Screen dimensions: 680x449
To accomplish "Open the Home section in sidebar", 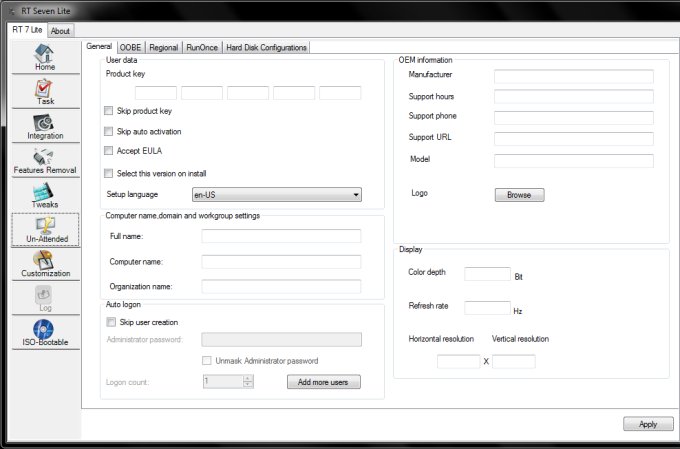I will pos(44,58).
